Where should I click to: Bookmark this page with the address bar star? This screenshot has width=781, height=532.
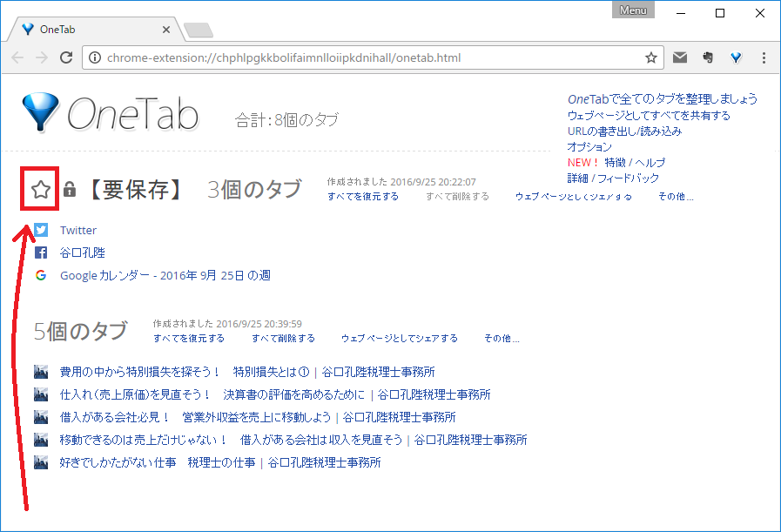(650, 58)
